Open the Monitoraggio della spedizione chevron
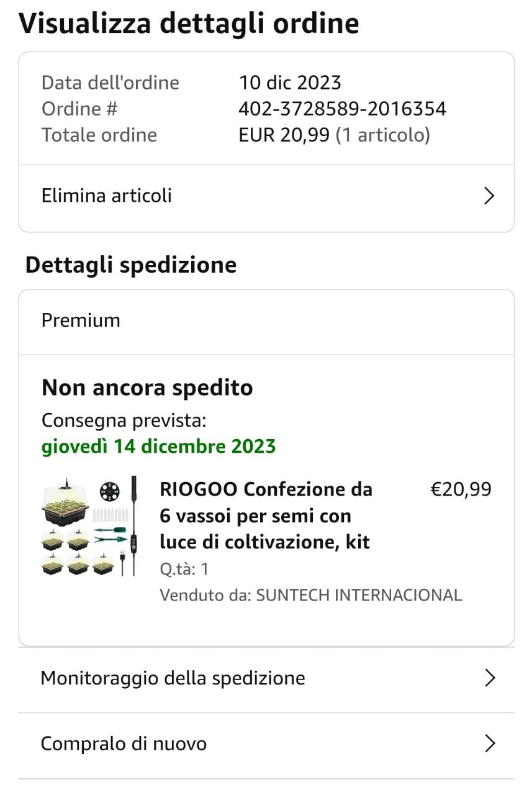Image resolution: width=532 pixels, height=795 pixels. point(489,678)
